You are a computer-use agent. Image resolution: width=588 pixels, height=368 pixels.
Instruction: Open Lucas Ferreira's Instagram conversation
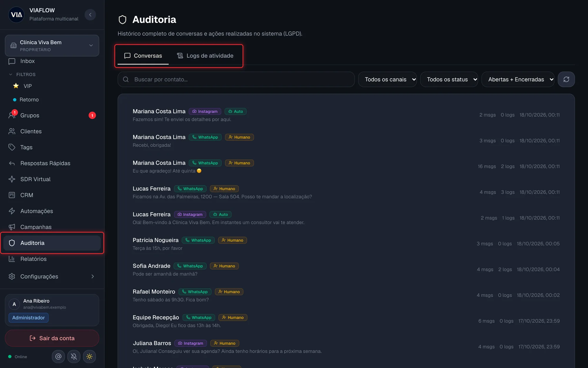click(x=346, y=218)
